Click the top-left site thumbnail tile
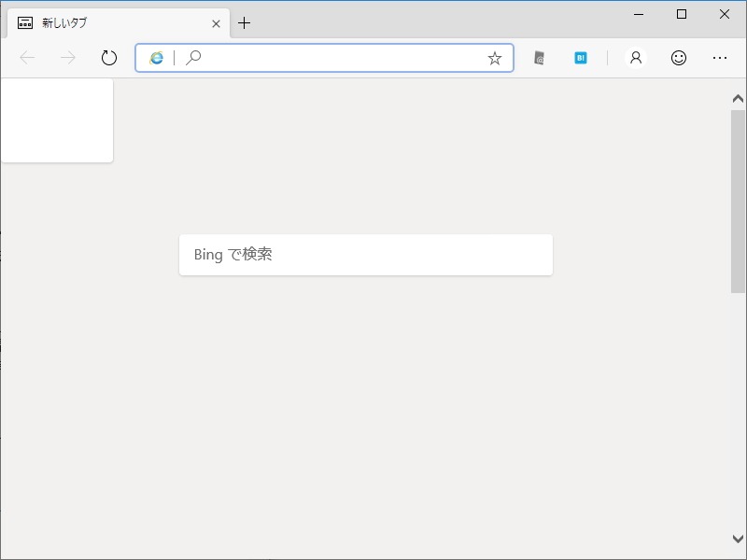The image size is (747, 560). tap(56, 119)
